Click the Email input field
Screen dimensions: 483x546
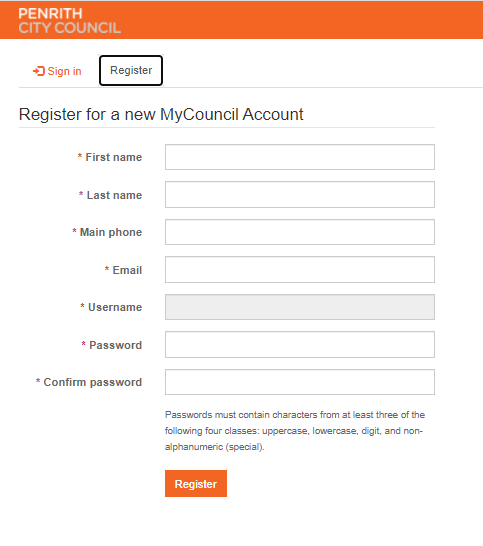click(300, 270)
